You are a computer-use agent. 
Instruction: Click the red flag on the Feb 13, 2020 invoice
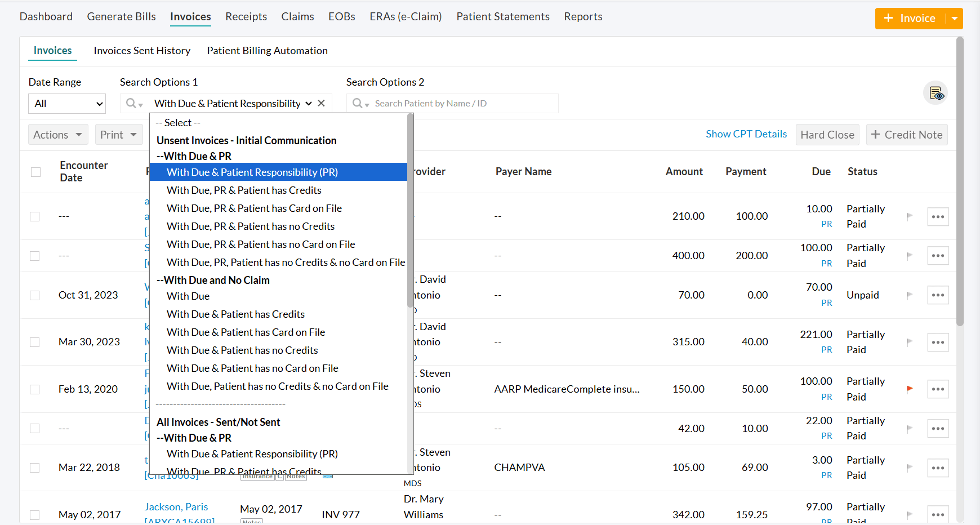pyautogui.click(x=910, y=388)
